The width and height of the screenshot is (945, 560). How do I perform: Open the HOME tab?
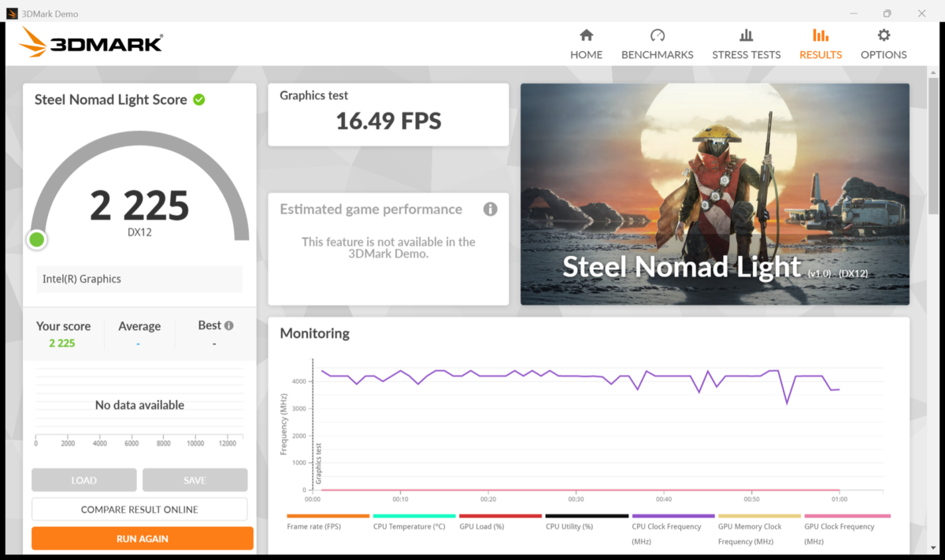click(586, 44)
